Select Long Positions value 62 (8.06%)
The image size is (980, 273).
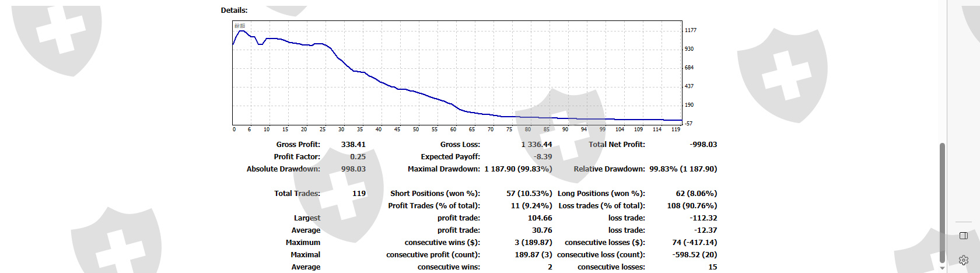[x=696, y=194]
